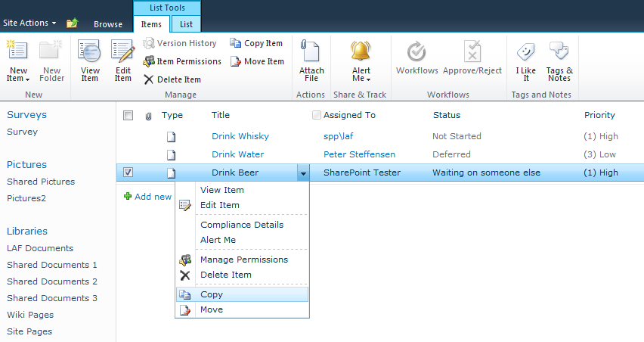The width and height of the screenshot is (644, 342).
Task: Open the Libraries heading link
Action: (27, 231)
